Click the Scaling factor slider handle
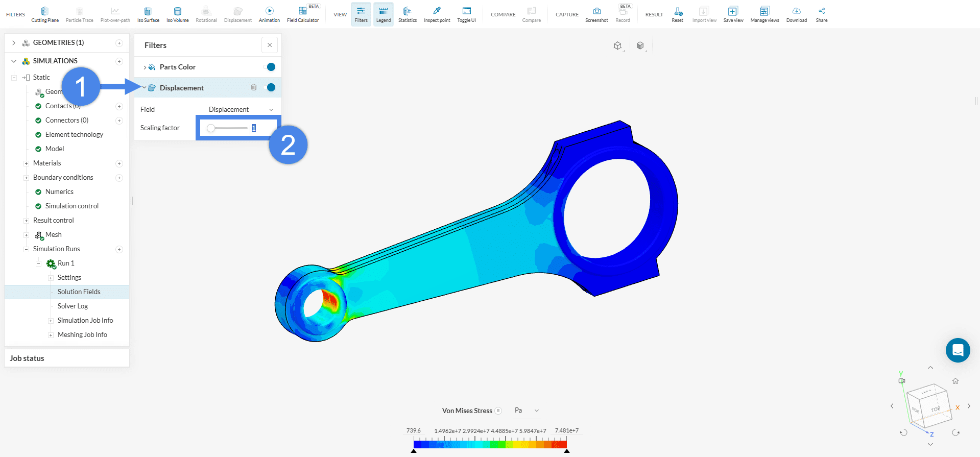Viewport: 980px width, 457px height. coord(211,128)
